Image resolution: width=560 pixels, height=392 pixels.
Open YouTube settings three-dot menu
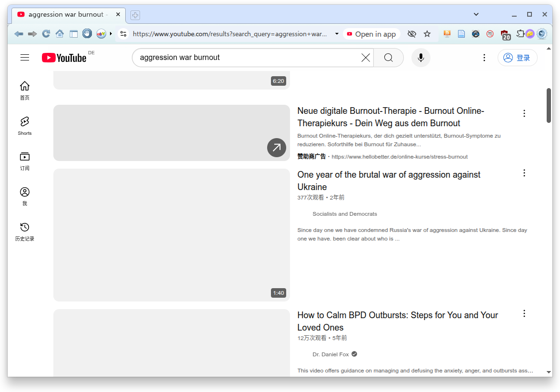484,58
